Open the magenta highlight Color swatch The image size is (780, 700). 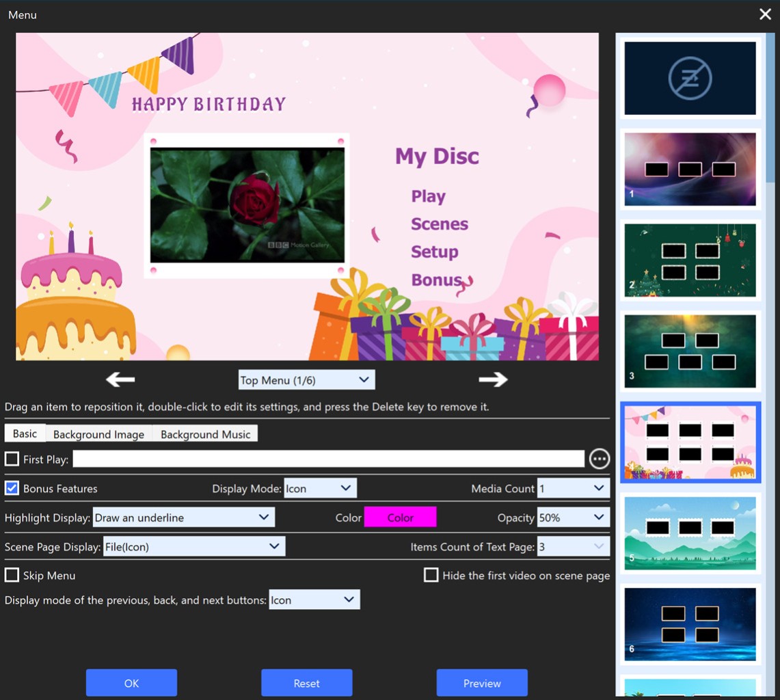tap(400, 517)
